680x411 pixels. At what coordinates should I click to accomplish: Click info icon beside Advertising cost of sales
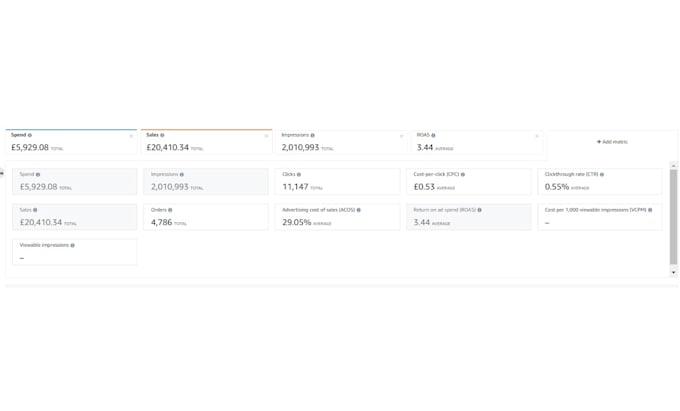pyautogui.click(x=359, y=210)
